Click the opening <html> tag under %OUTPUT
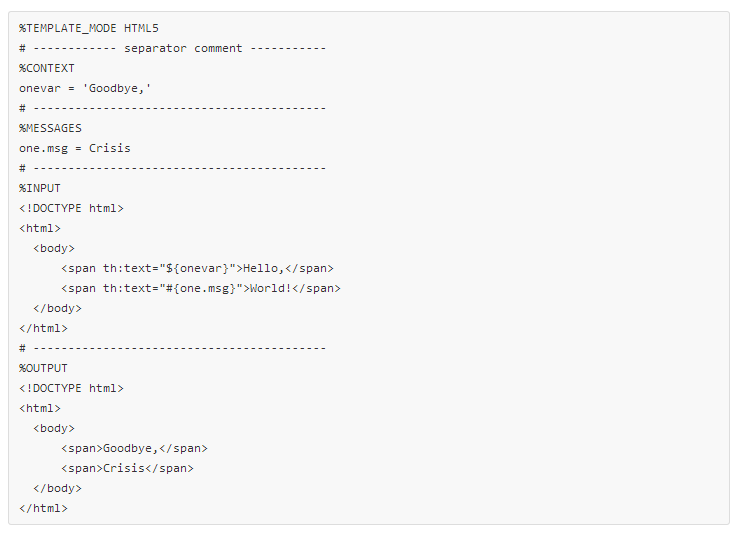This screenshot has width=736, height=533. point(40,408)
